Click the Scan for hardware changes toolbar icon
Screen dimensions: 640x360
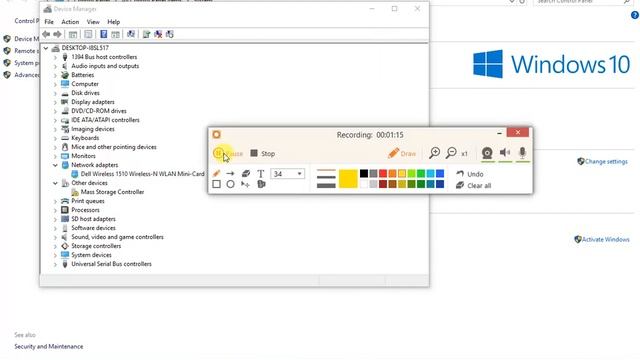click(131, 34)
